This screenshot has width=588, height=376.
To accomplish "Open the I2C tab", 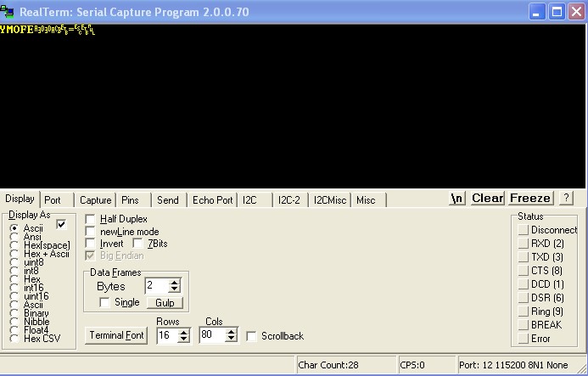I will click(x=255, y=200).
